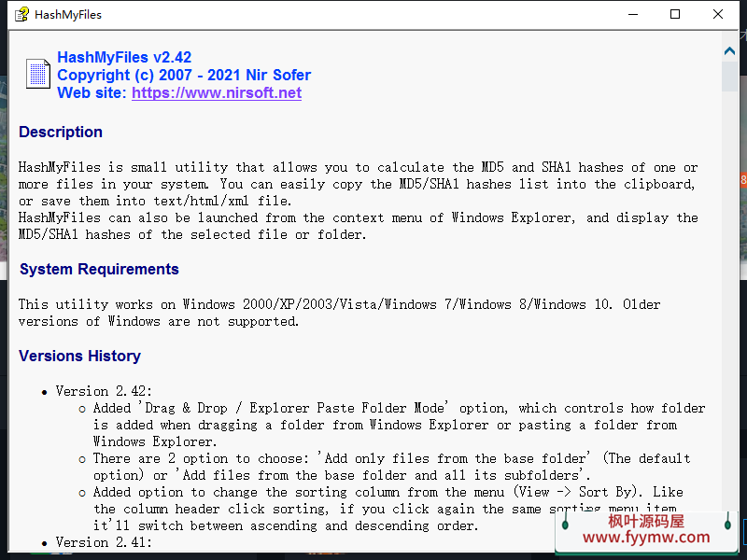Click the www.fymw.com watermark text
Viewport: 747px width, 560px height.
coord(646,538)
